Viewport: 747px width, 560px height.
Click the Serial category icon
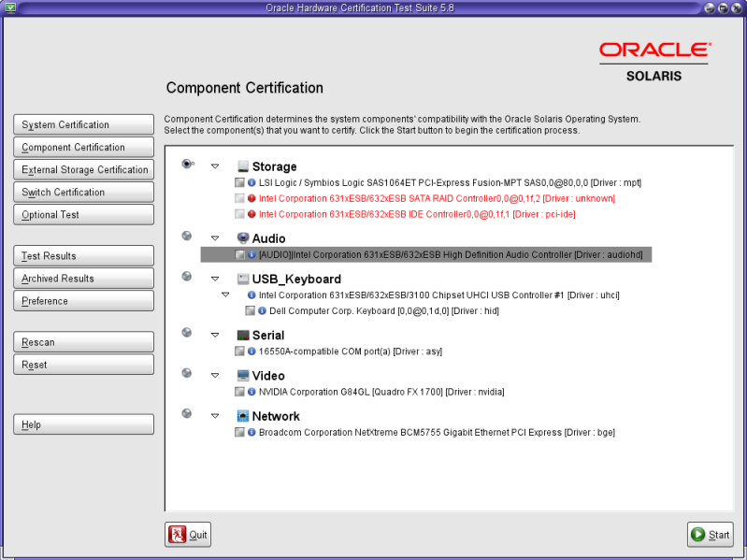(243, 335)
